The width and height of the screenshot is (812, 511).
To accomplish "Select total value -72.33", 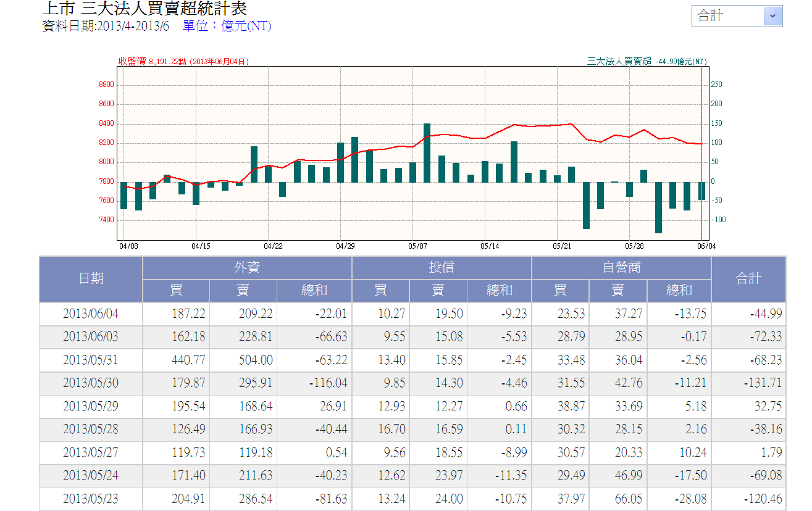I will [766, 337].
